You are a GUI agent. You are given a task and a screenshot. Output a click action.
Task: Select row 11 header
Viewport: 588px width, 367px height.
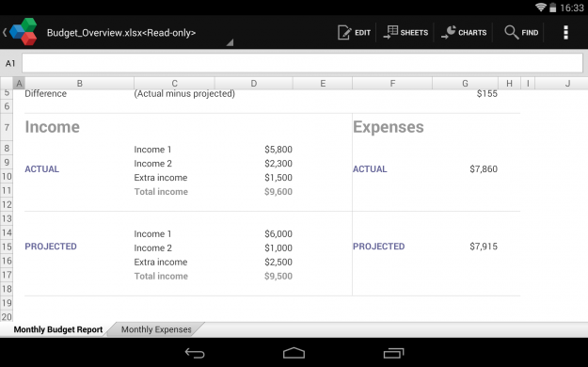pos(7,191)
